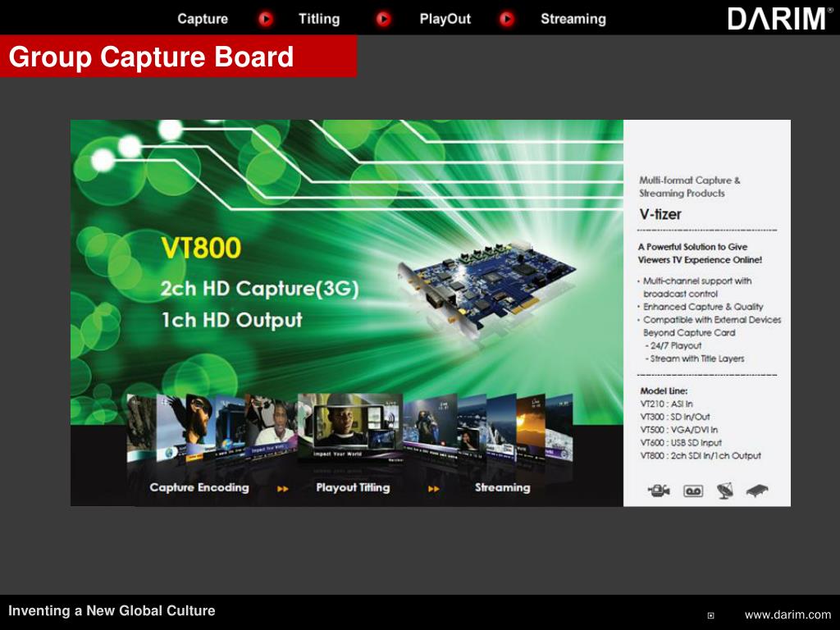
Task: Click the 24/7 Playout line
Action: point(673,346)
